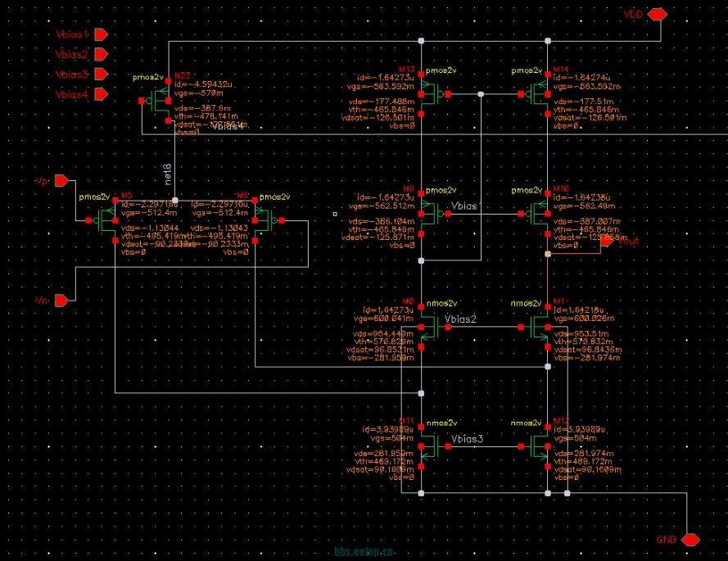
Task: Select NMOS transistor M12 symbol
Action: [535, 446]
